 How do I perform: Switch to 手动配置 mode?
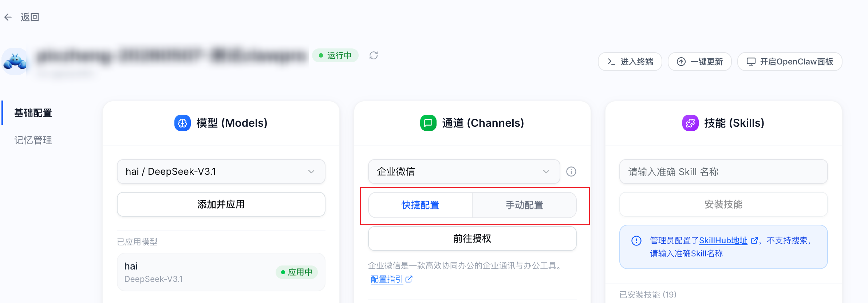[x=524, y=205]
